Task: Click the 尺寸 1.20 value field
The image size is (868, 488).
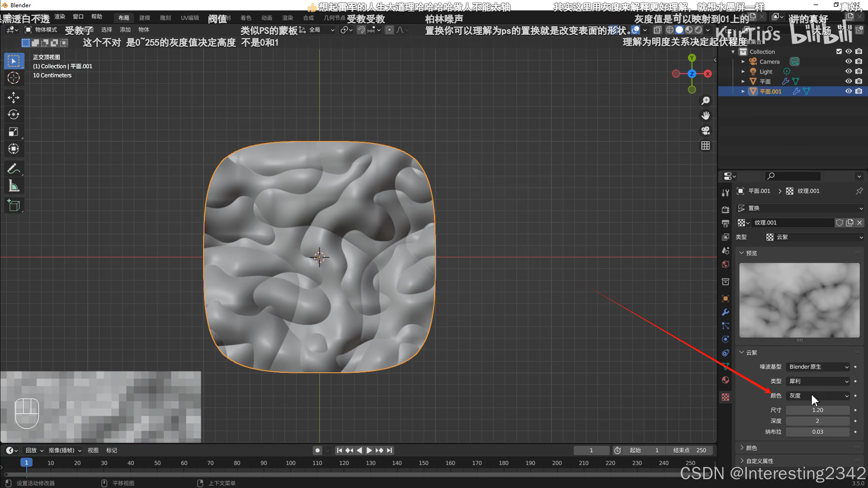Action: point(817,410)
